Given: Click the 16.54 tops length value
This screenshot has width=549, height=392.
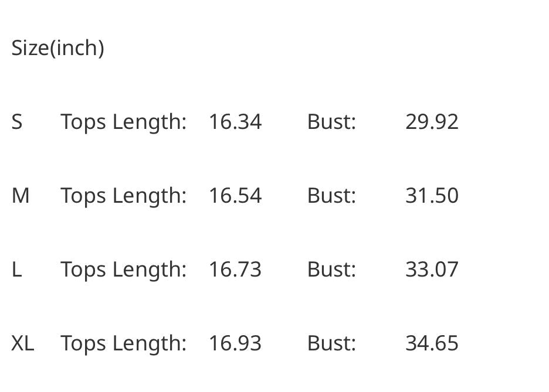Looking at the screenshot, I should pos(235,196).
